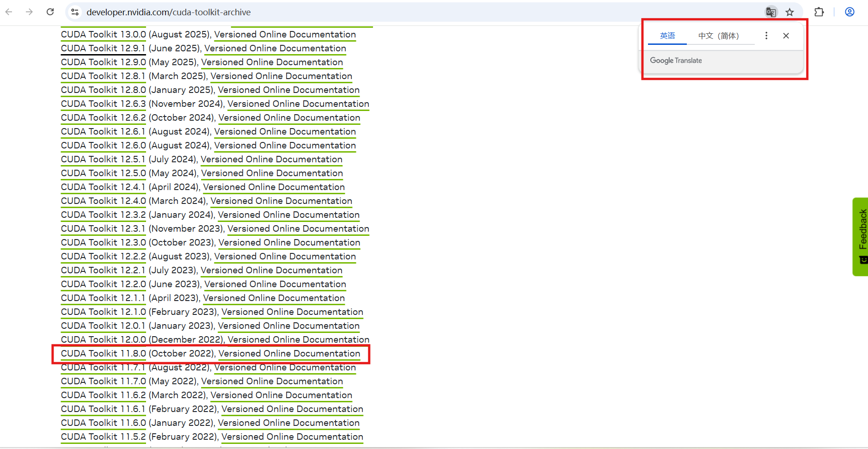Viewport: 868px width, 449px height.
Task: Open CUDA Toolkit 12.6.0 link
Action: [x=104, y=145]
